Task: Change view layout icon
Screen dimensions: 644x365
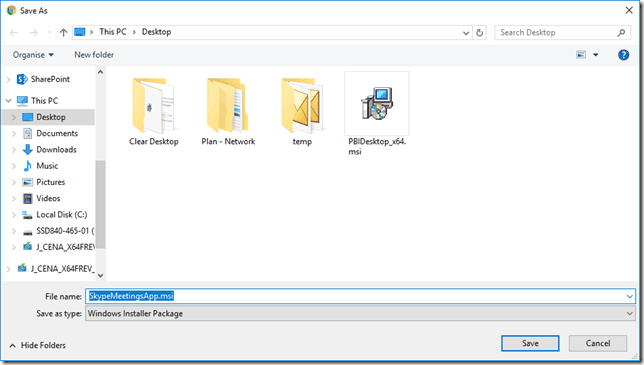Action: point(581,55)
